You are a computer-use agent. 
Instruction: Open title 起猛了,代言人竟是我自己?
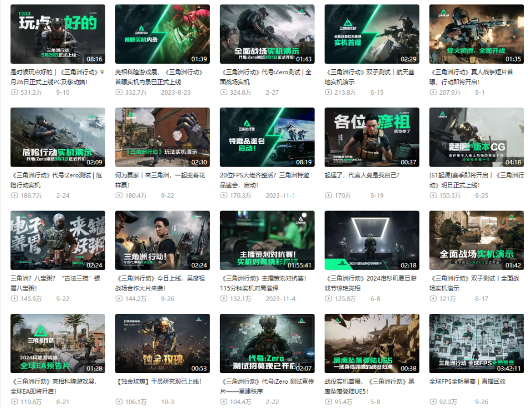point(362,175)
